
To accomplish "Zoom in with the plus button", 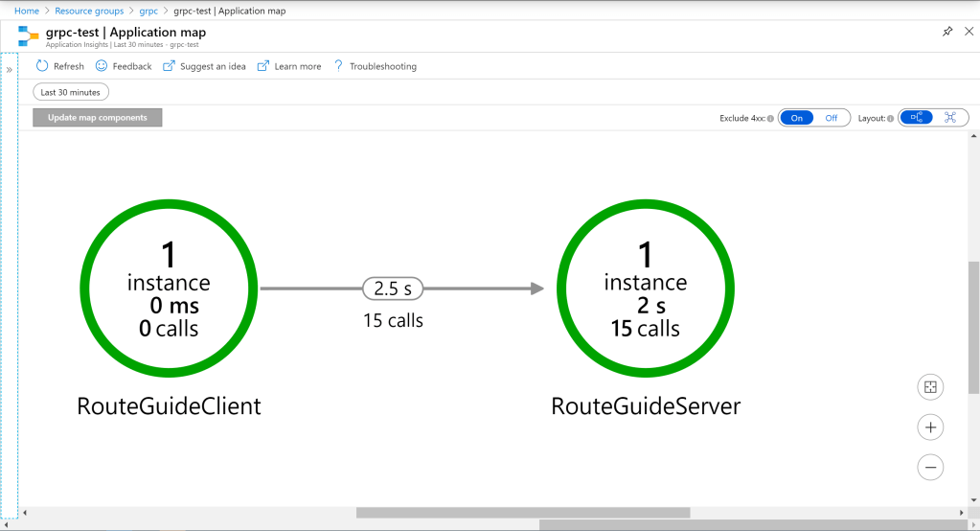I will pos(930,427).
